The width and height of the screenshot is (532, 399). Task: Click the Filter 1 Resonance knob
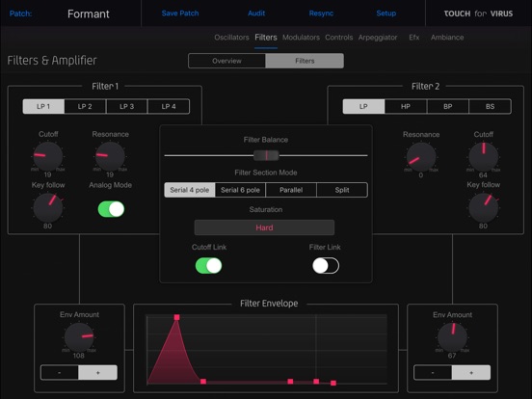point(110,156)
